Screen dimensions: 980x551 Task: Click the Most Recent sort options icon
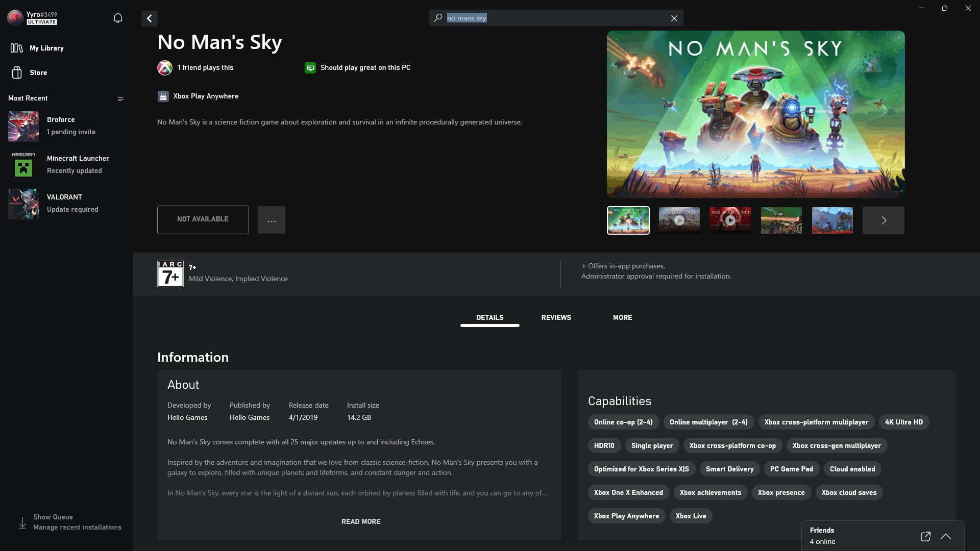pos(120,99)
